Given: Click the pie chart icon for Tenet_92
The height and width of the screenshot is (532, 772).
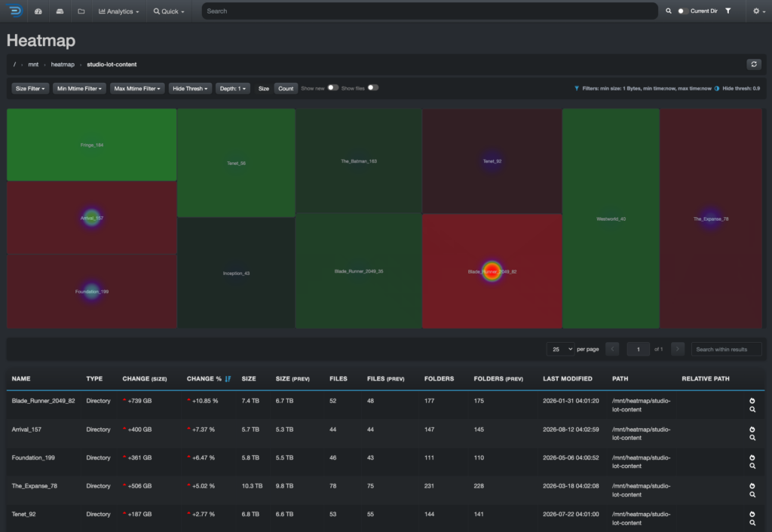Looking at the screenshot, I should click(x=752, y=514).
